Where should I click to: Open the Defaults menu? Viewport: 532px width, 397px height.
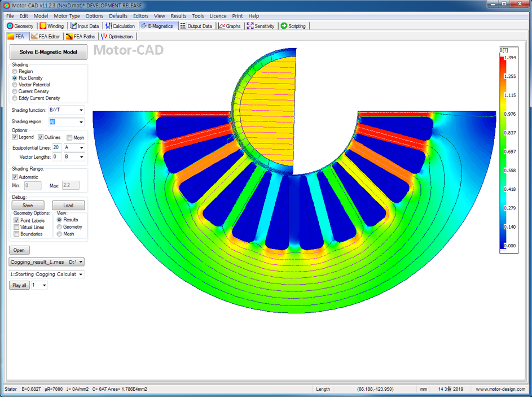(118, 16)
